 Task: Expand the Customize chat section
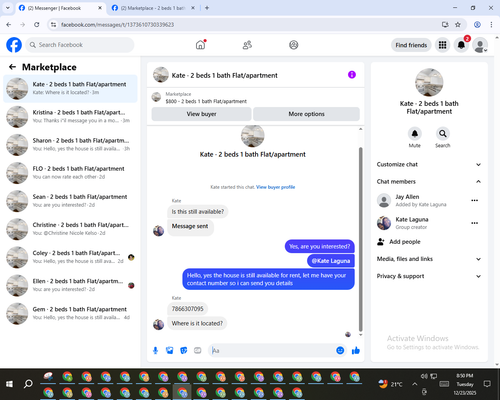(429, 164)
